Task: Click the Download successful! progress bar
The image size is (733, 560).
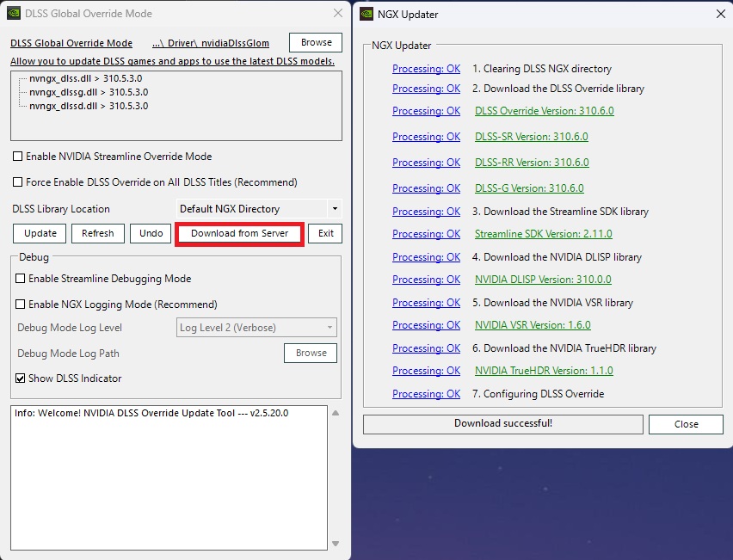Action: [503, 424]
